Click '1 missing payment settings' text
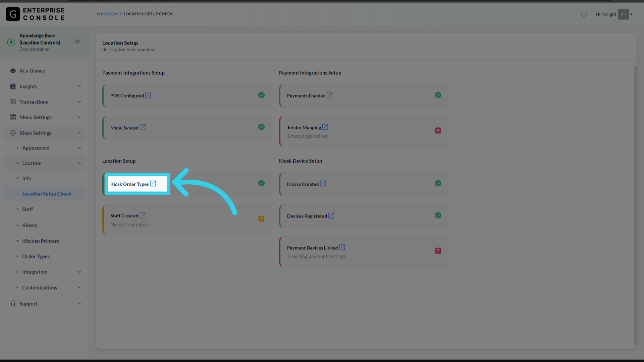644x362 pixels. [316, 256]
